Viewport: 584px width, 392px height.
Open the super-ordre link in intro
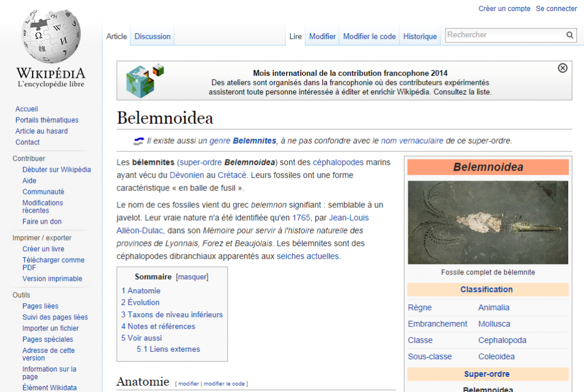pos(201,162)
